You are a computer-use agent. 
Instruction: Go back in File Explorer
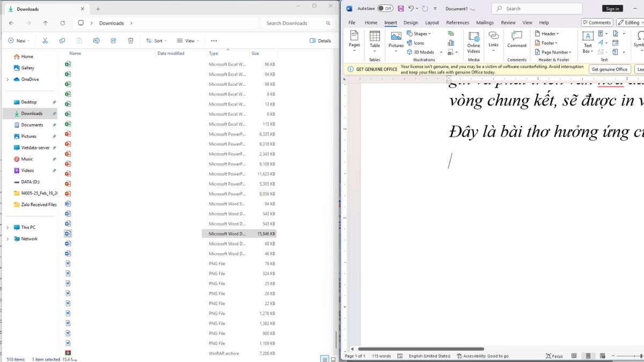click(x=11, y=23)
